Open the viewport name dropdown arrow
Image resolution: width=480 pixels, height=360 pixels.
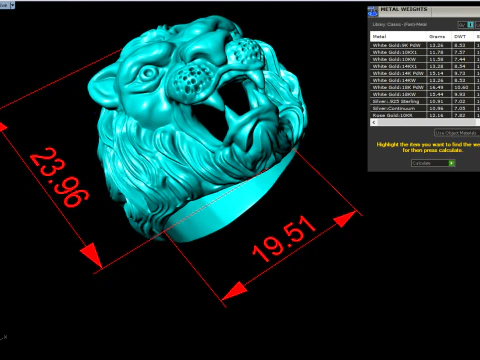(12, 5)
